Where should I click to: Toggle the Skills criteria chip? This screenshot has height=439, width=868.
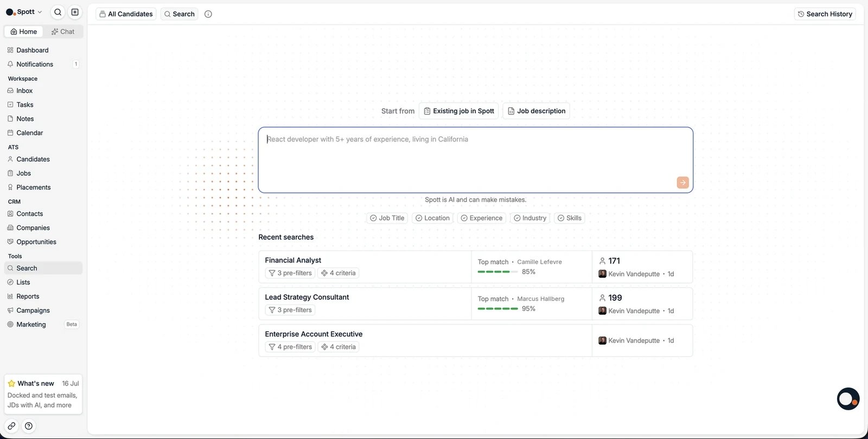570,218
